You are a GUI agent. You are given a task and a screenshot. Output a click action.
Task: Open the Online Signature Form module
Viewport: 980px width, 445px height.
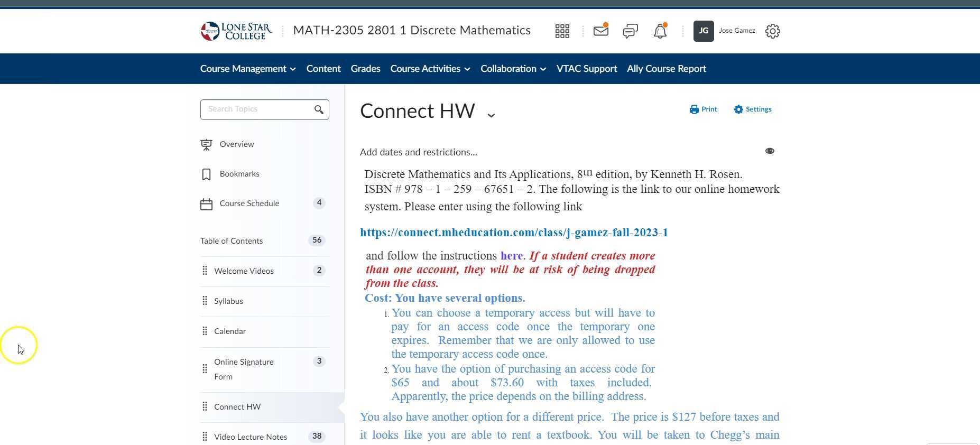244,369
